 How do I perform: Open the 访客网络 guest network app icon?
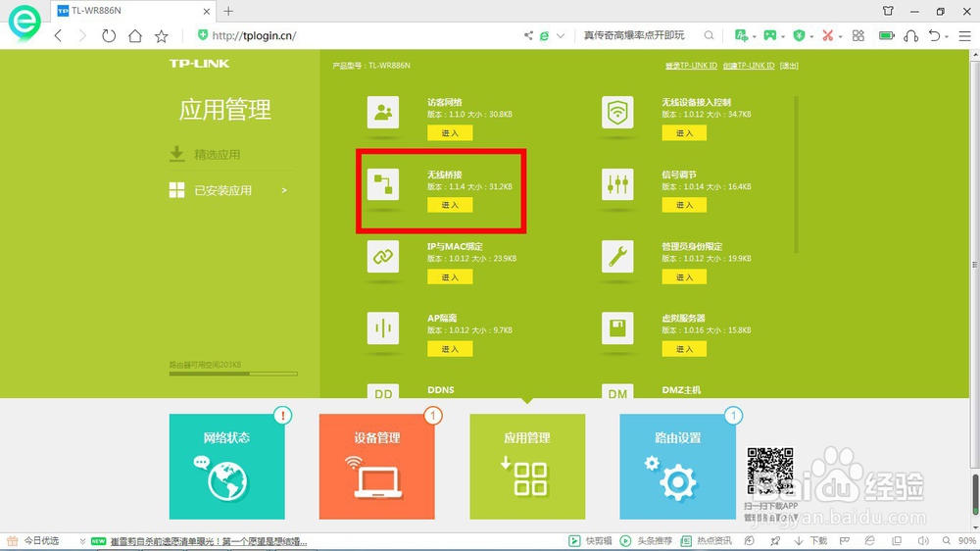pos(383,112)
